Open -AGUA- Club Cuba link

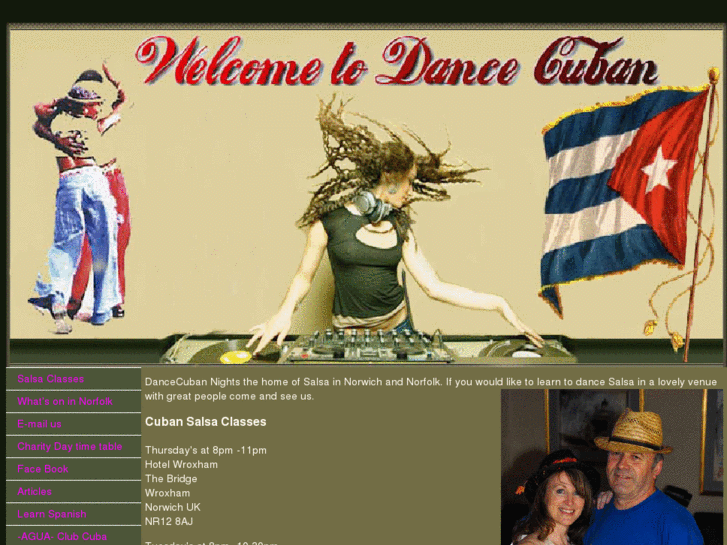[x=62, y=537]
